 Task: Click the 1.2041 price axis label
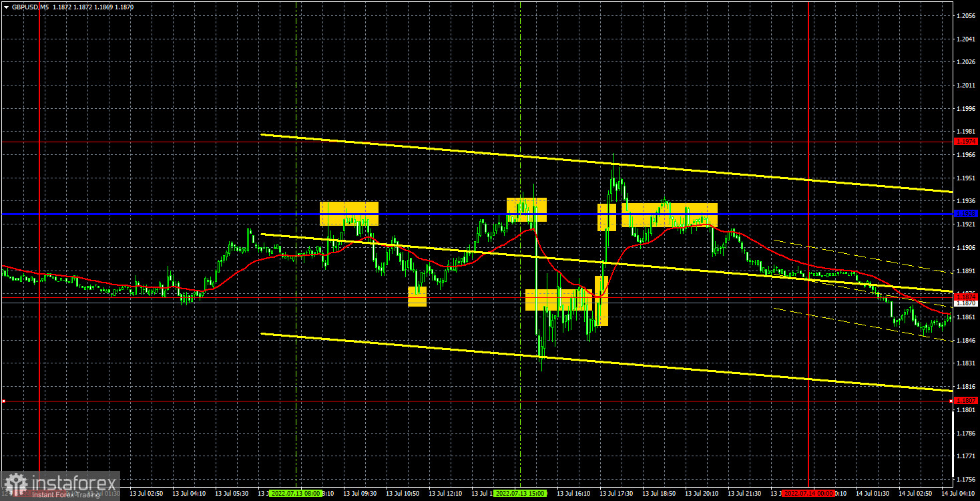[x=966, y=39]
